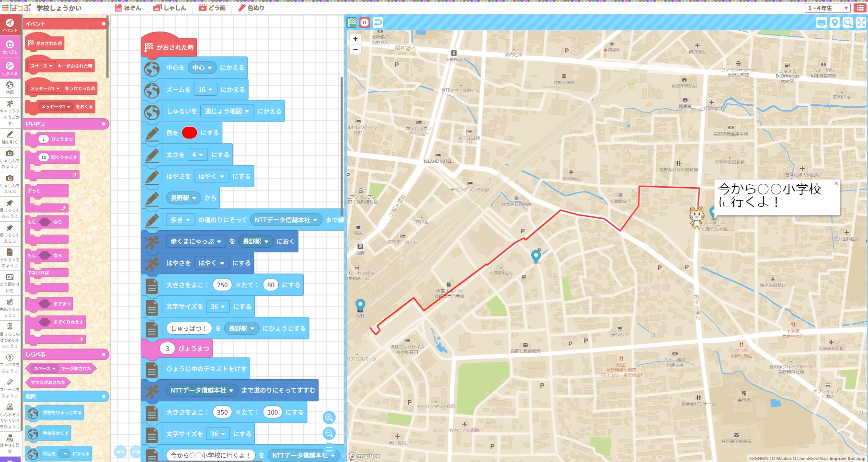The height and width of the screenshot is (462, 868).
Task: Select the 線を引く pencil category
Action: (x=10, y=137)
